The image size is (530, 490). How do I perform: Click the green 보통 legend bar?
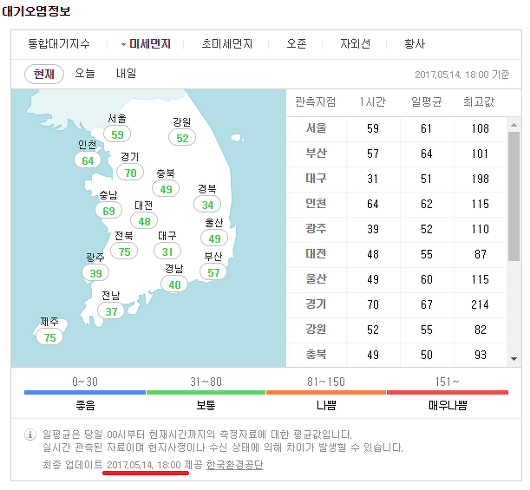pos(206,393)
